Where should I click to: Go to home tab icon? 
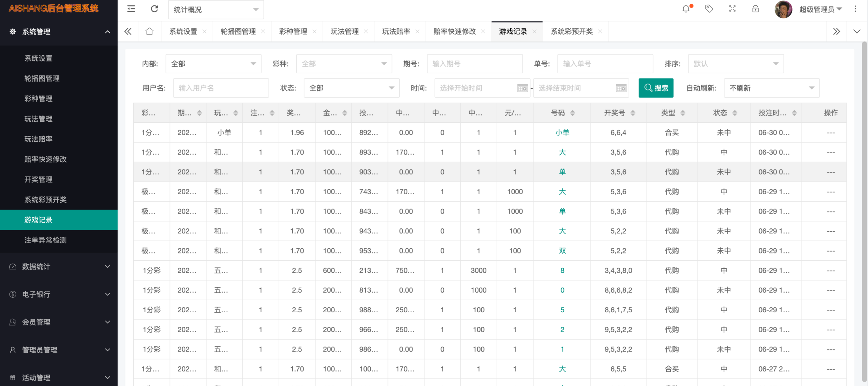(149, 32)
